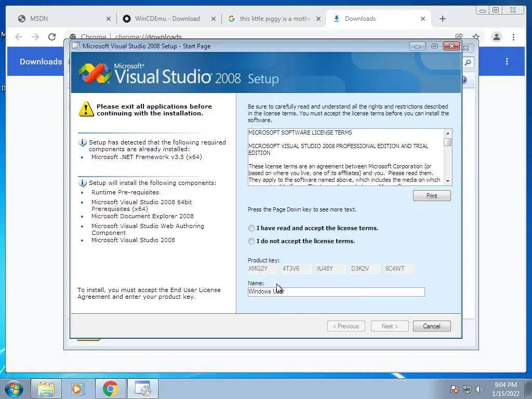This screenshot has height=399, width=532.
Task: Open a new Chrome tab
Action: 443,19
